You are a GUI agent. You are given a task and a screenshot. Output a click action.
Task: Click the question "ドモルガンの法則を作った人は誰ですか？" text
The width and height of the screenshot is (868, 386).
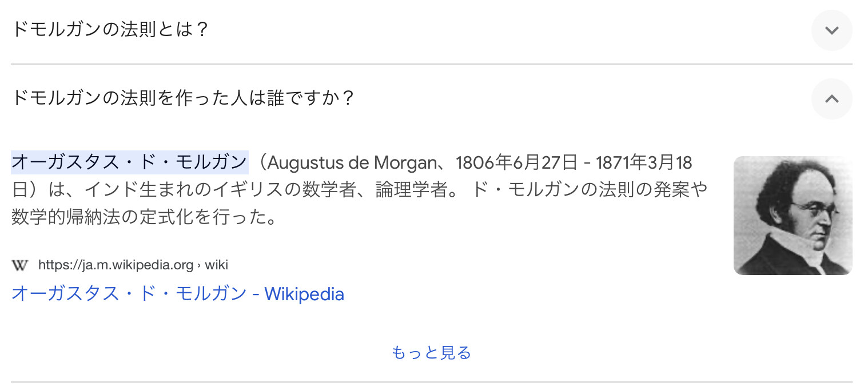tap(183, 98)
